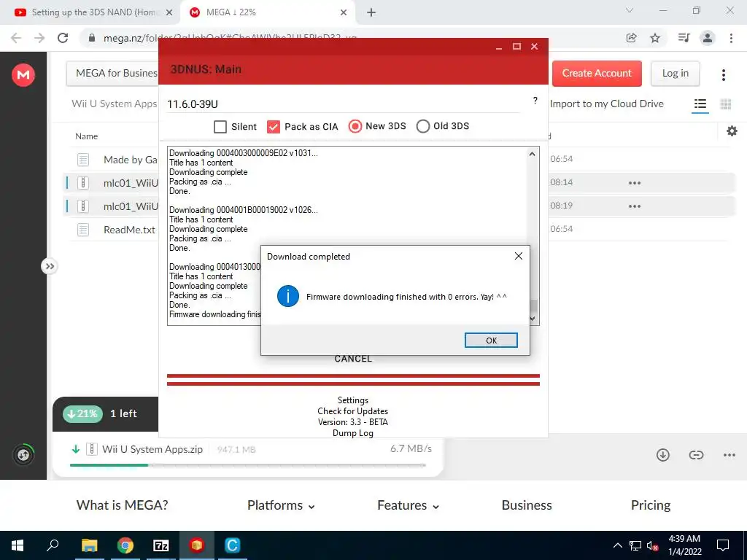The width and height of the screenshot is (747, 560).
Task: Switch MEGA to list view
Action: click(x=700, y=104)
